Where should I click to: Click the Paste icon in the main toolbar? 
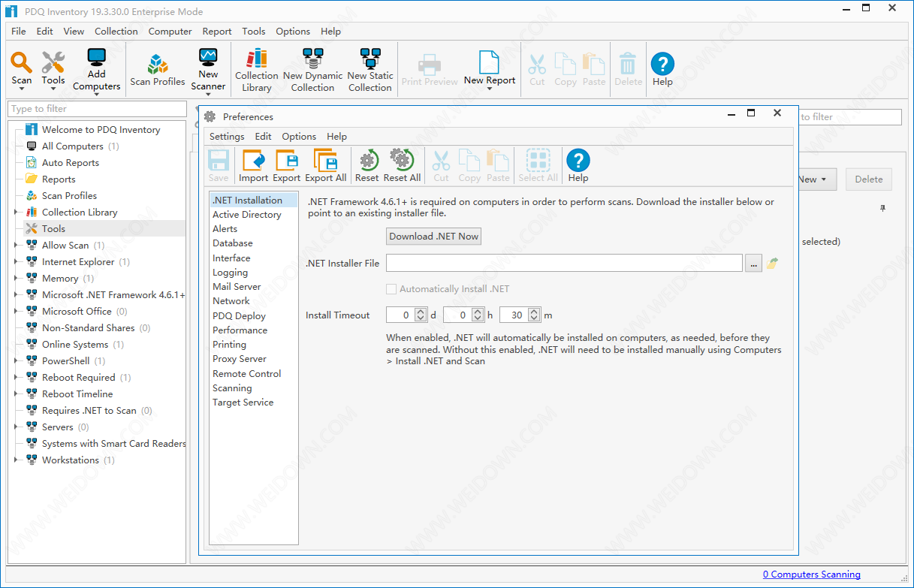593,63
